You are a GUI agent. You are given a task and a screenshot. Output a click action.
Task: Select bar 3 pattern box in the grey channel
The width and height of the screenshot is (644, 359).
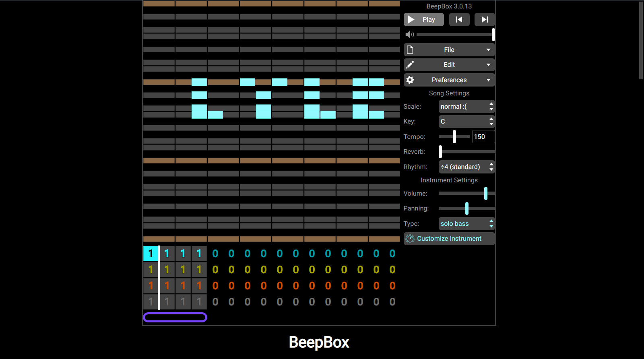tap(183, 302)
